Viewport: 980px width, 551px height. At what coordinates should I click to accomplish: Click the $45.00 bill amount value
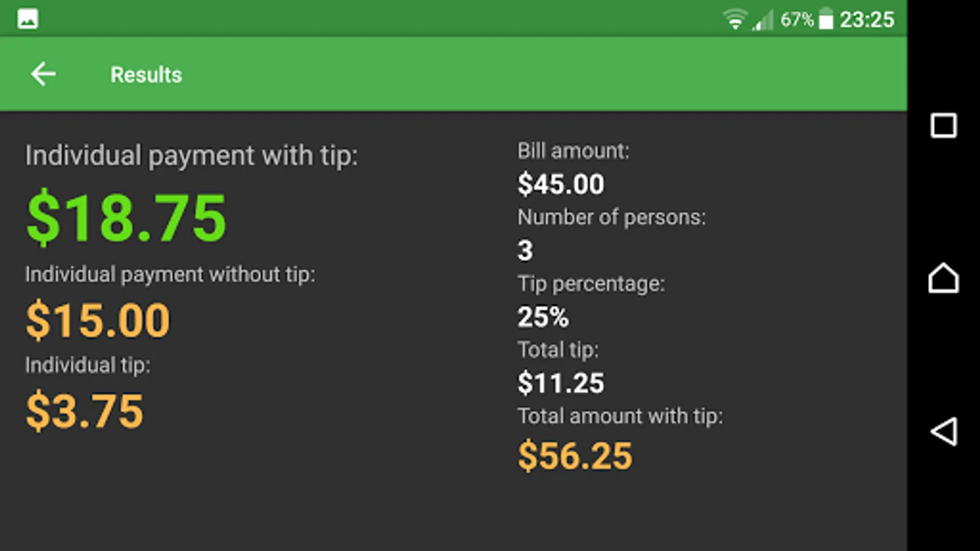[x=560, y=184]
